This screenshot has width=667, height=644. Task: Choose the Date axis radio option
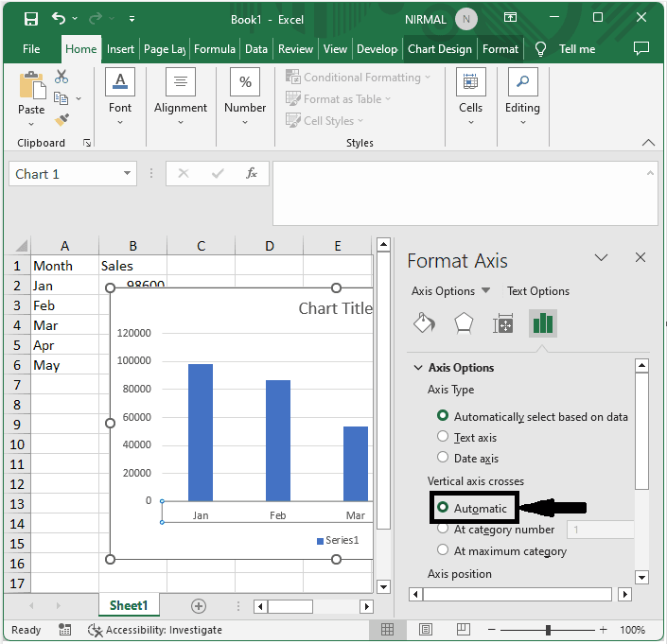tap(443, 457)
